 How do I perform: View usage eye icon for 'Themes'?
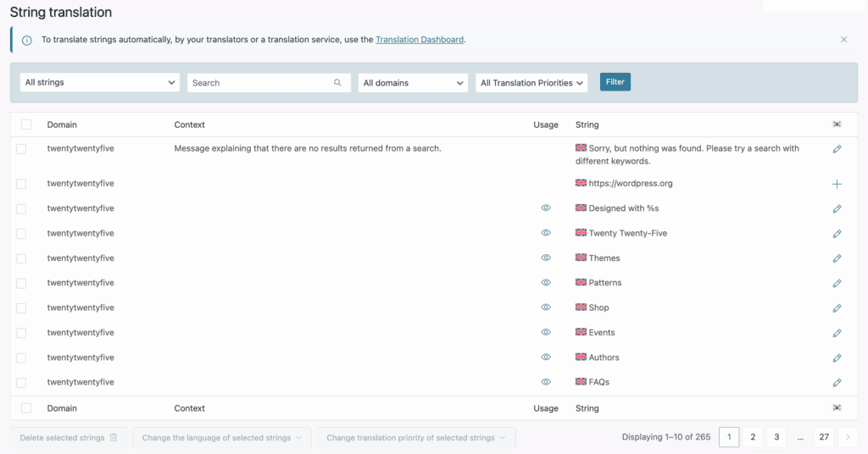[x=546, y=257]
